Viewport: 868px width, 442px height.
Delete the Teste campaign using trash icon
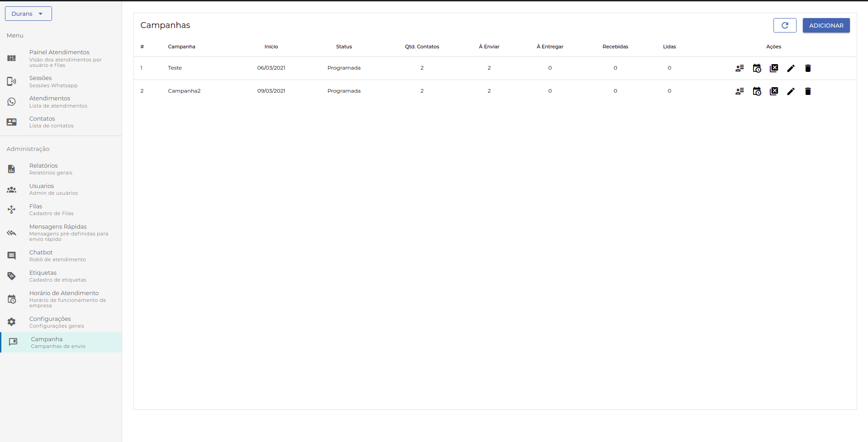click(x=808, y=68)
